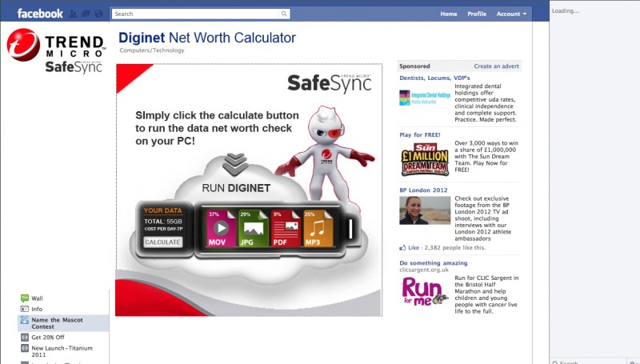Click the 'Sponsored' heading text
640x364 pixels.
414,66
